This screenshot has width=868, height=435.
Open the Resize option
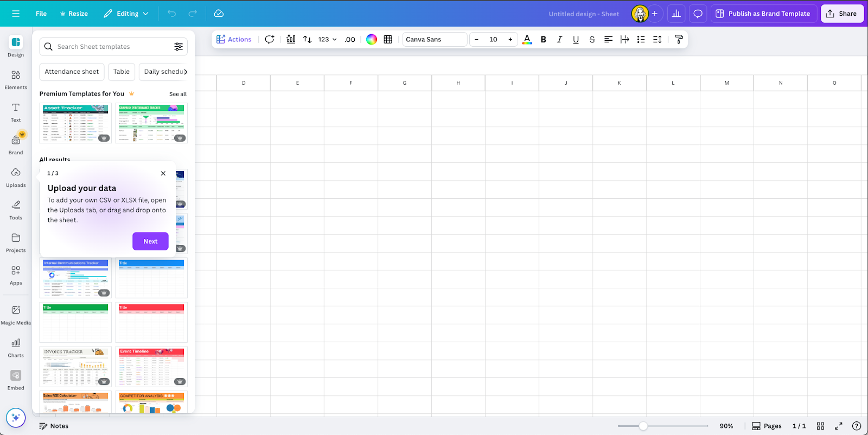[x=74, y=14]
